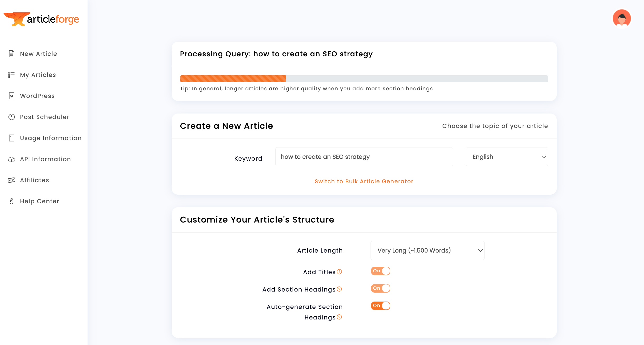Click the Help Center info icon
644x345 pixels.
[x=11, y=201]
